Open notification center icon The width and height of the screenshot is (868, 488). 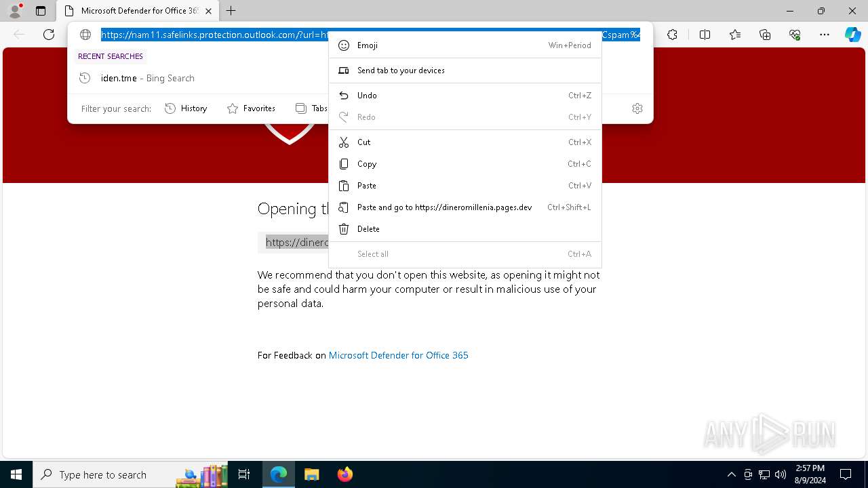[846, 474]
